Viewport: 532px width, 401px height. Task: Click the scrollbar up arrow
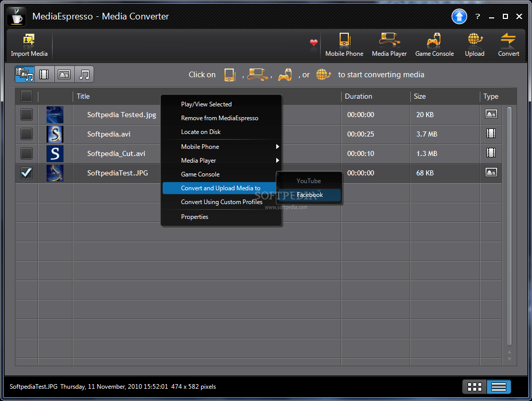[509, 352]
